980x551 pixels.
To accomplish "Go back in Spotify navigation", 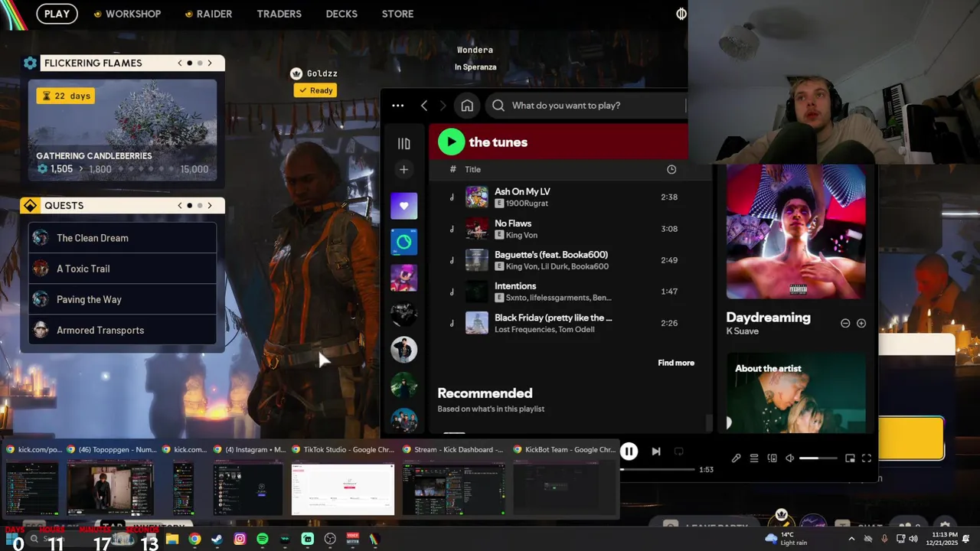I will pos(424,106).
